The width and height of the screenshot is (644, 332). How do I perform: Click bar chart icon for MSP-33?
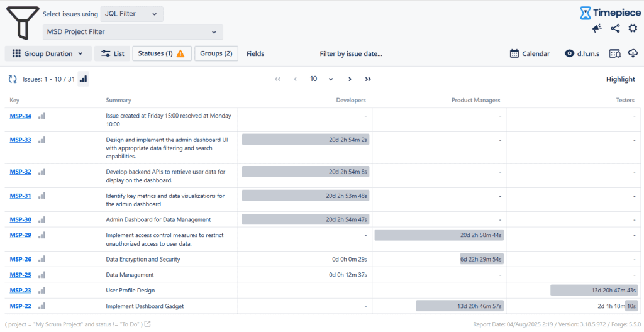pyautogui.click(x=42, y=140)
